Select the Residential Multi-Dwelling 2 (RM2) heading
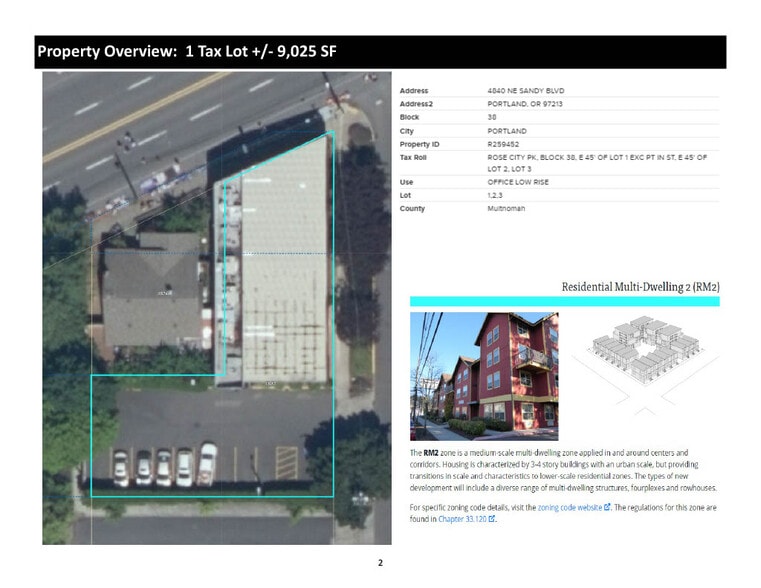This screenshot has height=588, width=761. 640,287
